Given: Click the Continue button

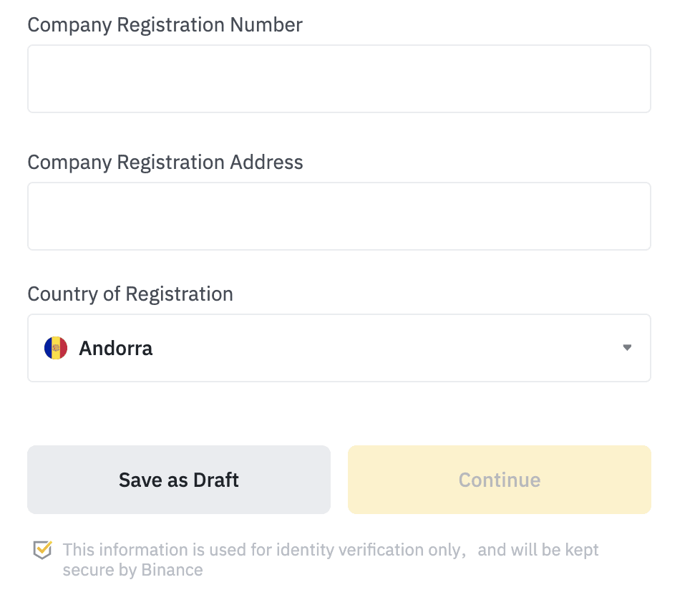Looking at the screenshot, I should click(499, 480).
